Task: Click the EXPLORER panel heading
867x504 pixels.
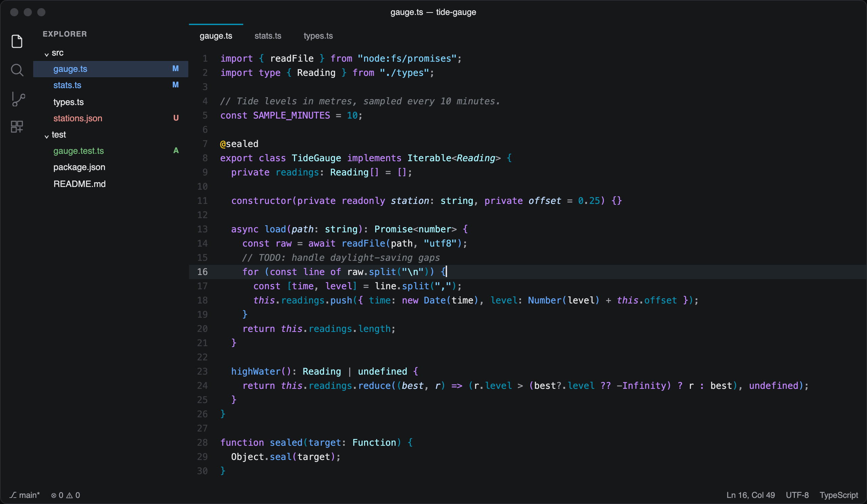Action: 65,34
